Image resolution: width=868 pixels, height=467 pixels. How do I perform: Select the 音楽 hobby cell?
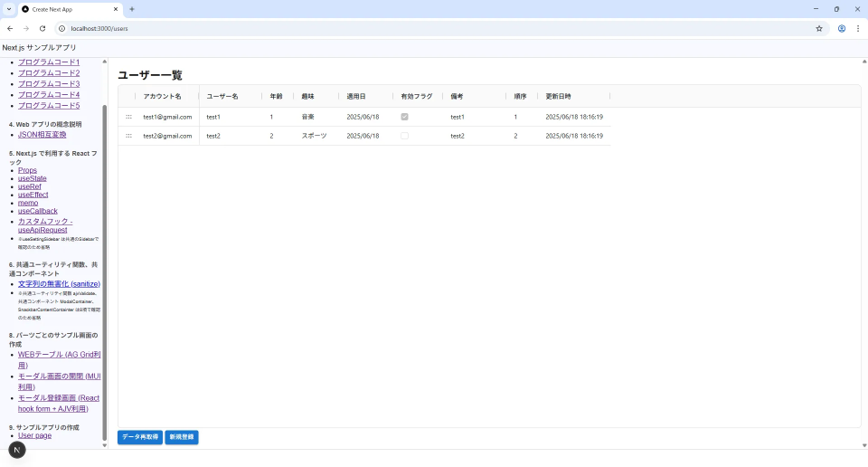(x=316, y=117)
